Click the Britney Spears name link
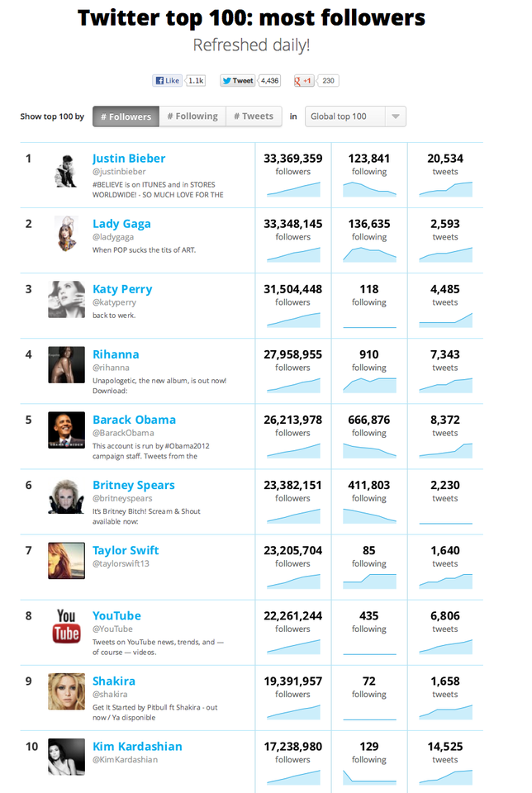Viewport: 532px width, 793px height. pyautogui.click(x=134, y=485)
